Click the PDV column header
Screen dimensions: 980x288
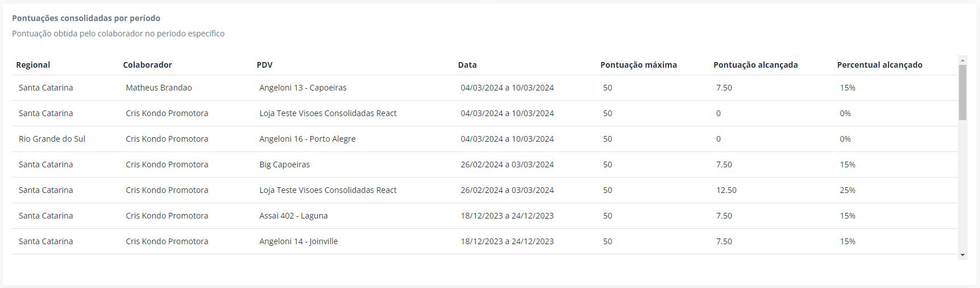point(264,65)
